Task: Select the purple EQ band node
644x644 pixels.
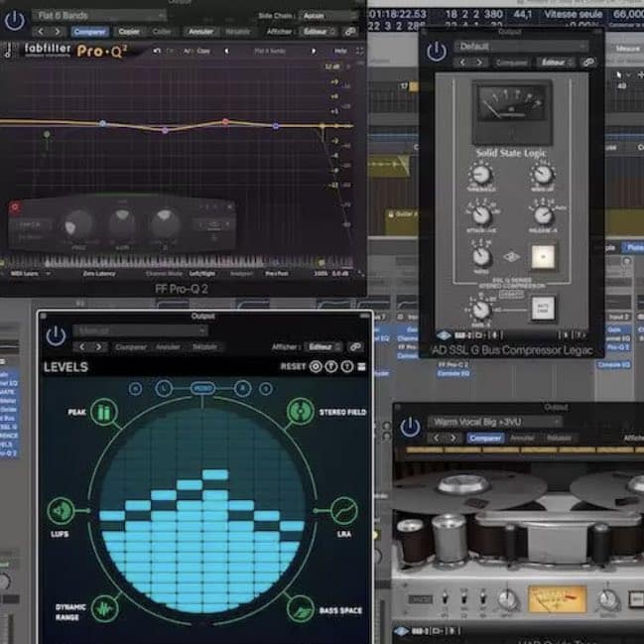Action: point(165,130)
